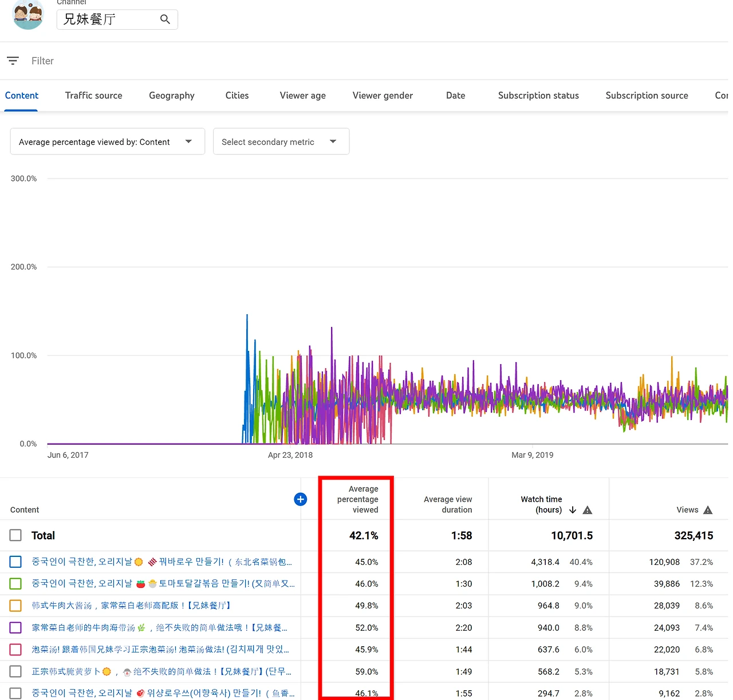
Task: Click the total average view duration 1:58
Action: pyautogui.click(x=462, y=536)
